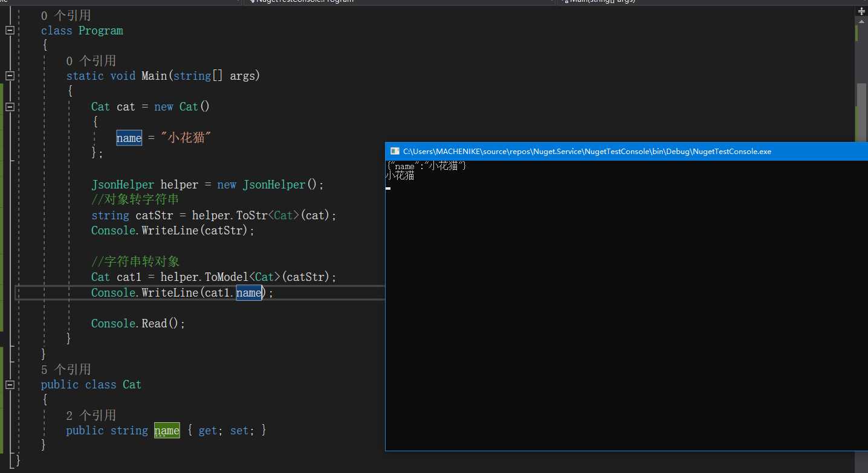Collapse the Cat cat object initializer block
868x473 pixels.
(10, 106)
